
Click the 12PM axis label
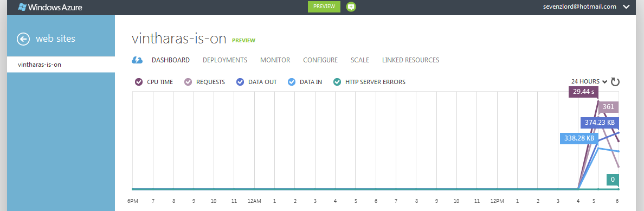click(497, 201)
